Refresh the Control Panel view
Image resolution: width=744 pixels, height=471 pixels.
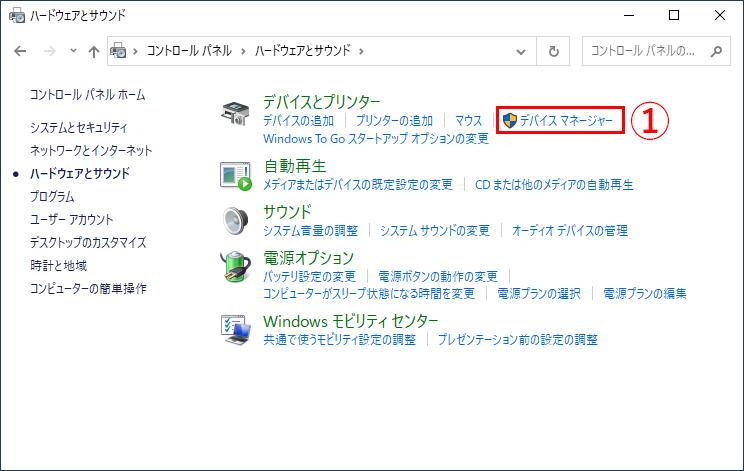click(553, 51)
